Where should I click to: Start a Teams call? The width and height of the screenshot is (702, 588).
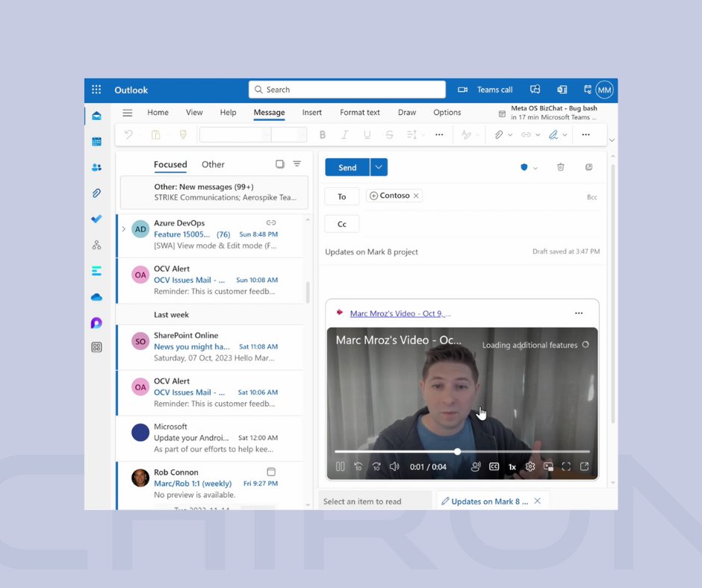click(485, 90)
